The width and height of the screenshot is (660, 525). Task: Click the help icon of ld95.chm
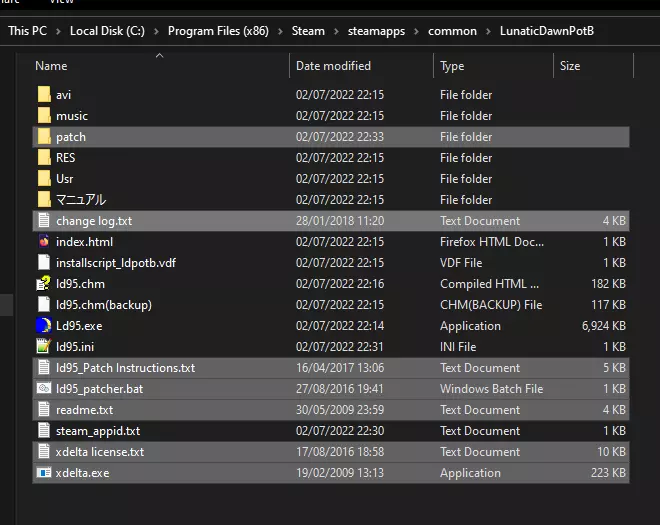pyautogui.click(x=44, y=283)
